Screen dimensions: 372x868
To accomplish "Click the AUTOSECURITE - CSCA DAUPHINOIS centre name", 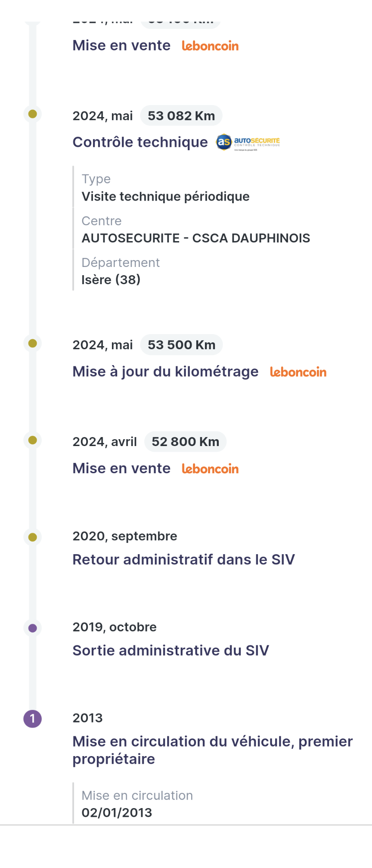I will tap(196, 238).
